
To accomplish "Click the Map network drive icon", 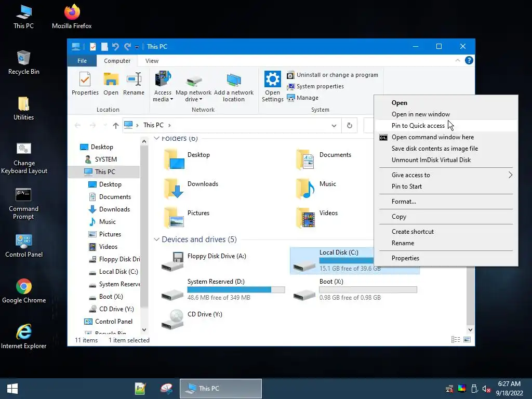I will 194,81.
